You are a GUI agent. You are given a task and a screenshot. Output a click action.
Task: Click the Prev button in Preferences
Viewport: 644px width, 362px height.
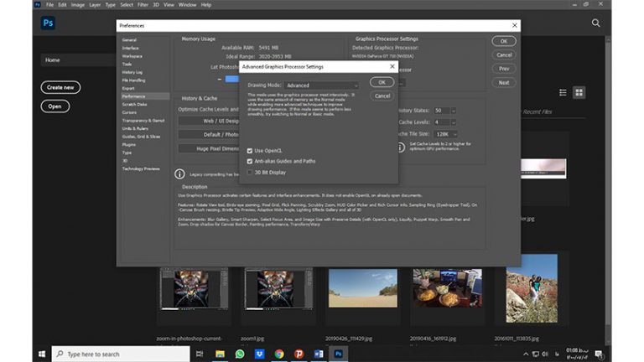[504, 69]
